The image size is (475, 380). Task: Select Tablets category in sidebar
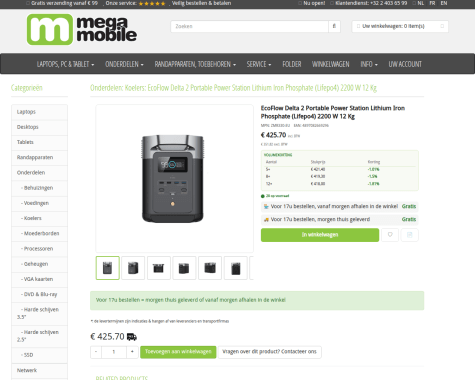[x=39, y=142]
